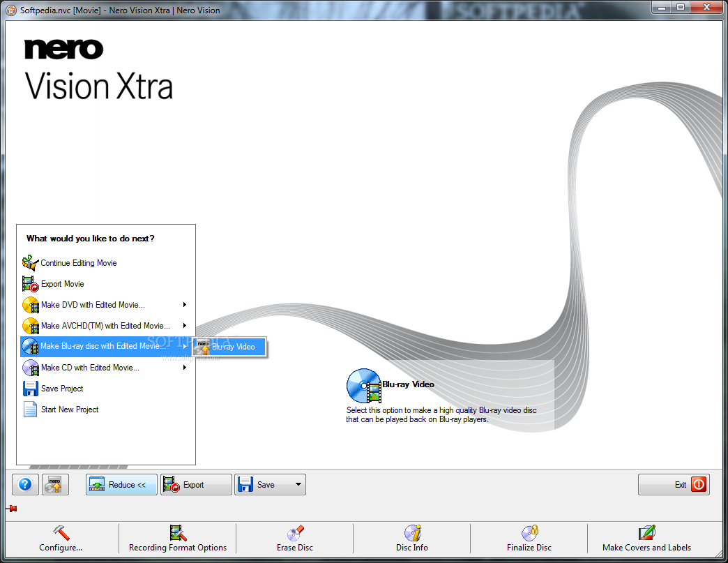Click the red pin icon

13,509
